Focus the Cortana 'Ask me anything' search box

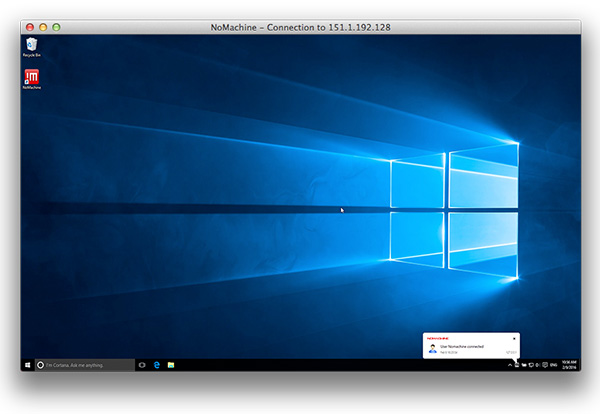pos(85,365)
